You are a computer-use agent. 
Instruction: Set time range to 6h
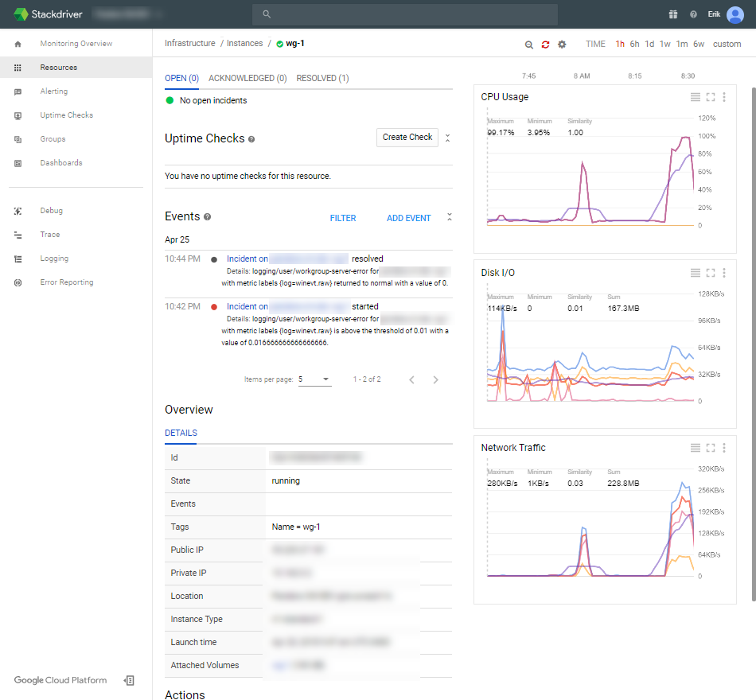[634, 44]
